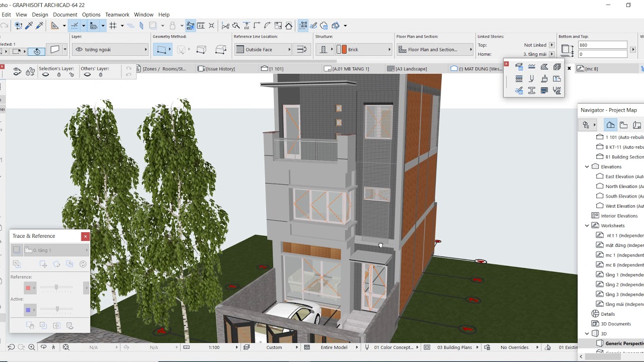This screenshot has width=644, height=362.
Task: Click the Measure tool icon
Action: (x=201, y=25)
